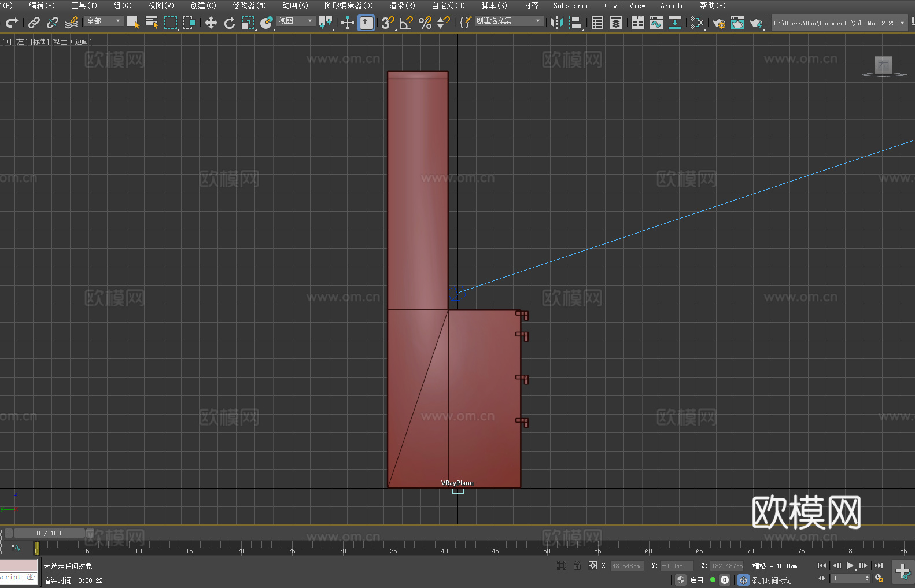Screen dimensions: 915x588
Task: Click Play Animation button
Action: click(850, 565)
